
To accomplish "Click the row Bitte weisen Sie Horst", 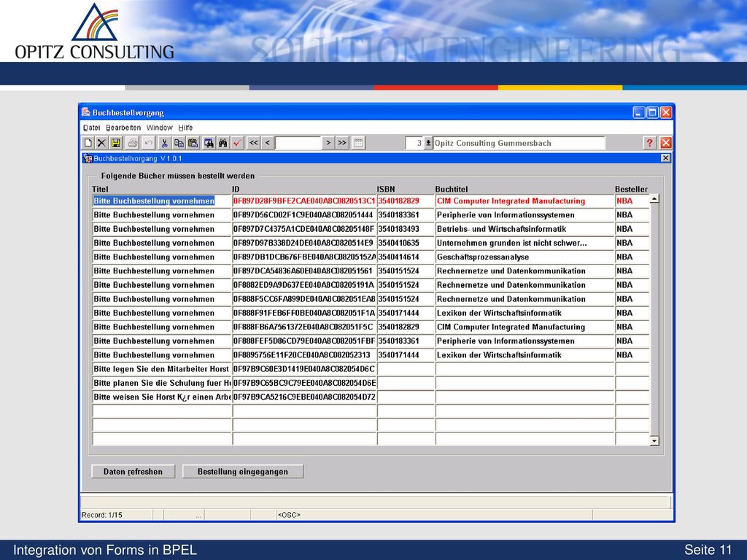I will [x=161, y=397].
